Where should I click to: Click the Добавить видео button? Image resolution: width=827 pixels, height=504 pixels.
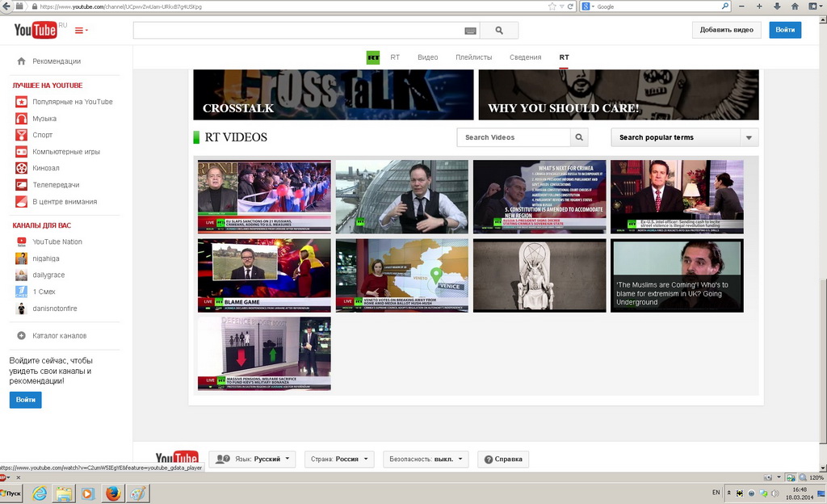click(x=726, y=30)
